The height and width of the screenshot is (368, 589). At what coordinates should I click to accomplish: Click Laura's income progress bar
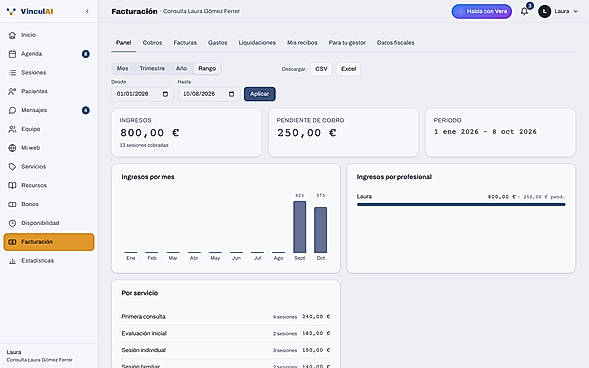pyautogui.click(x=461, y=205)
